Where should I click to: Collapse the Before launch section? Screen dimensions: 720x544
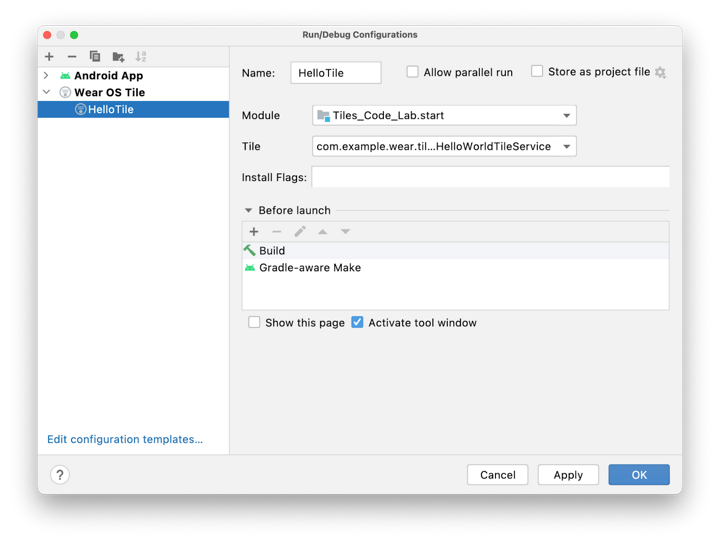click(249, 211)
